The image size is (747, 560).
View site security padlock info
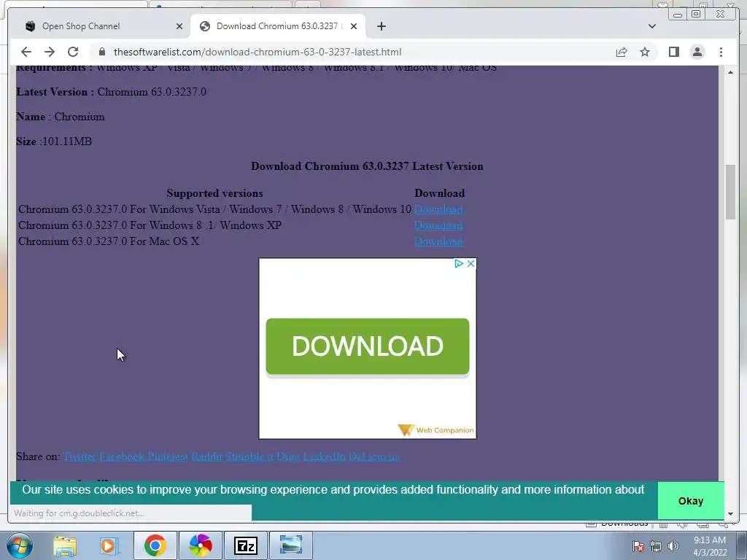coord(102,52)
